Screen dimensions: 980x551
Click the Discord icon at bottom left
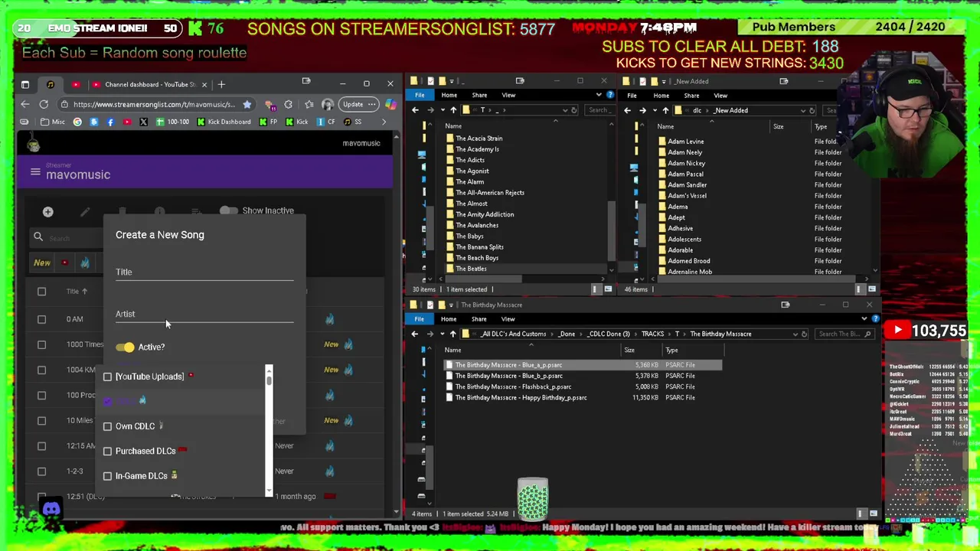click(51, 509)
